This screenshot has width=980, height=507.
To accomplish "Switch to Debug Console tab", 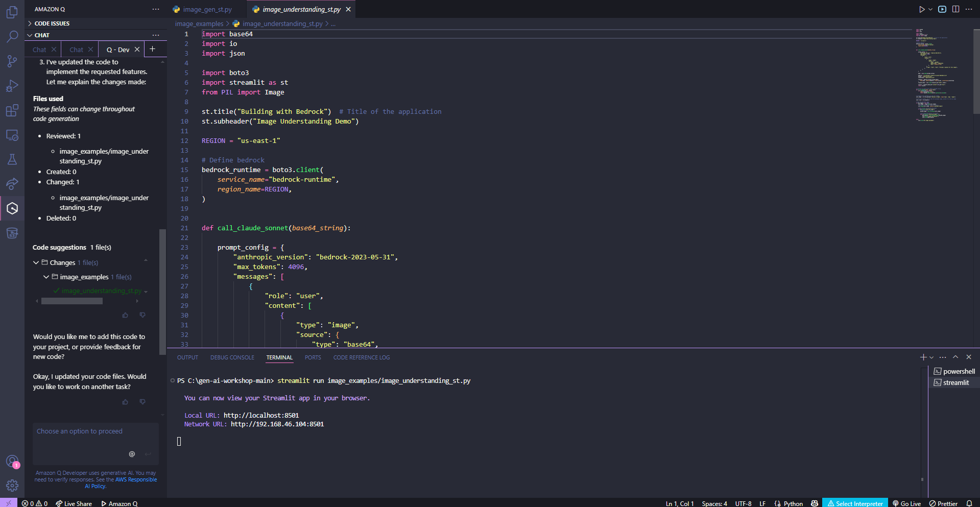I will (x=232, y=357).
